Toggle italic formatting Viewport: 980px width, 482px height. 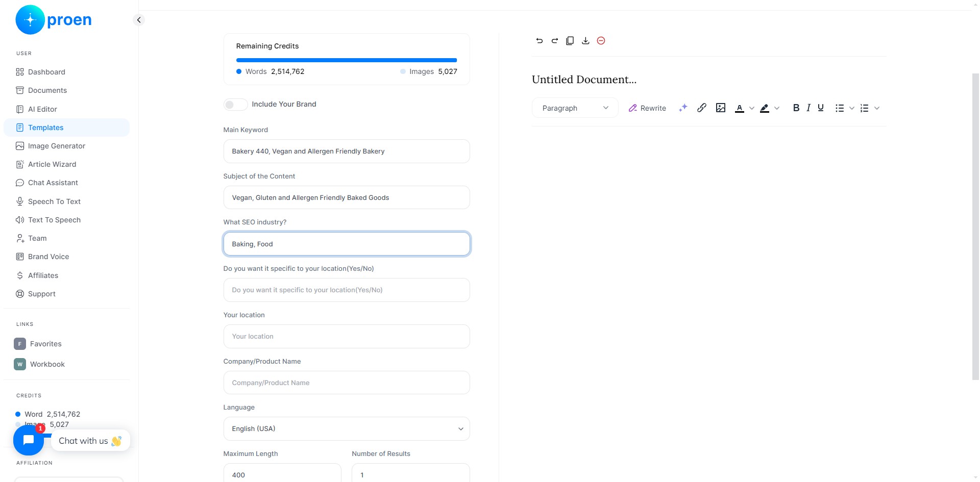[808, 108]
